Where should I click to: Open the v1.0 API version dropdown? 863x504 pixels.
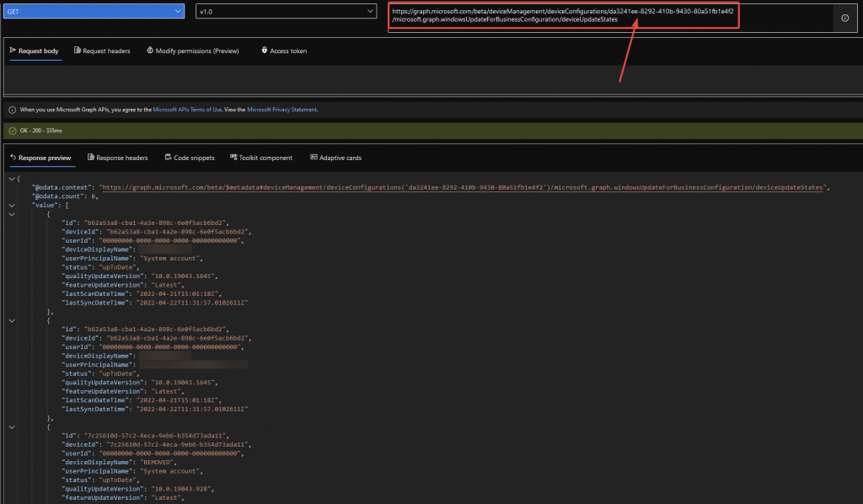click(286, 11)
